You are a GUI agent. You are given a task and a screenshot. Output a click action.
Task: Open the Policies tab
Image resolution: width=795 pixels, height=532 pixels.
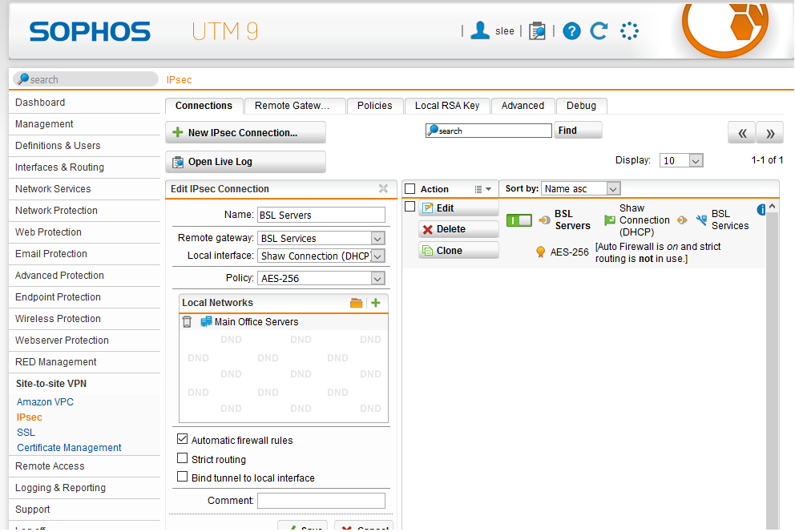[x=375, y=106]
